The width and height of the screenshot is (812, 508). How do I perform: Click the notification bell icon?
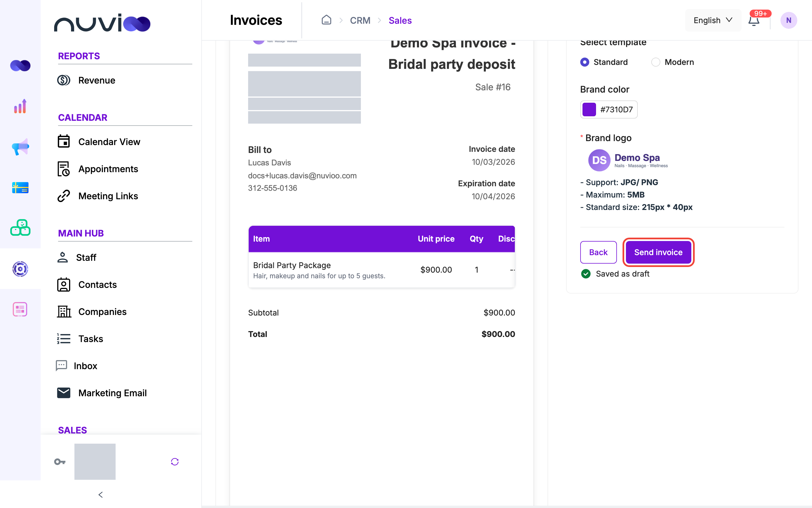point(754,21)
